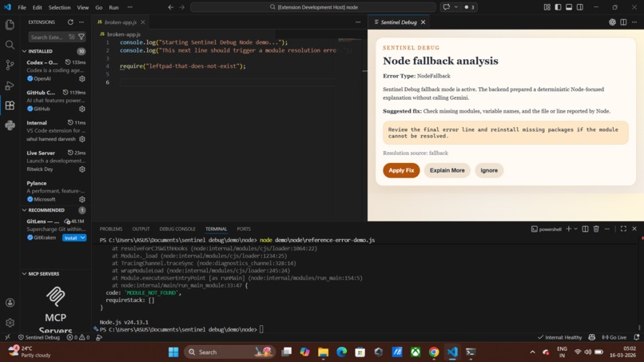
Task: Select the Extensions view icon
Action: (x=10, y=105)
